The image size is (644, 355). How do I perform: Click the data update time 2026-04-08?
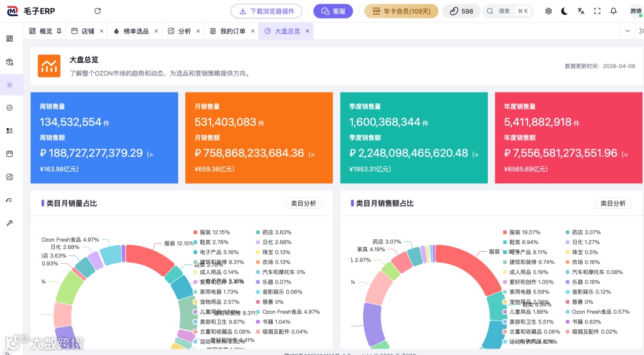[x=600, y=66]
